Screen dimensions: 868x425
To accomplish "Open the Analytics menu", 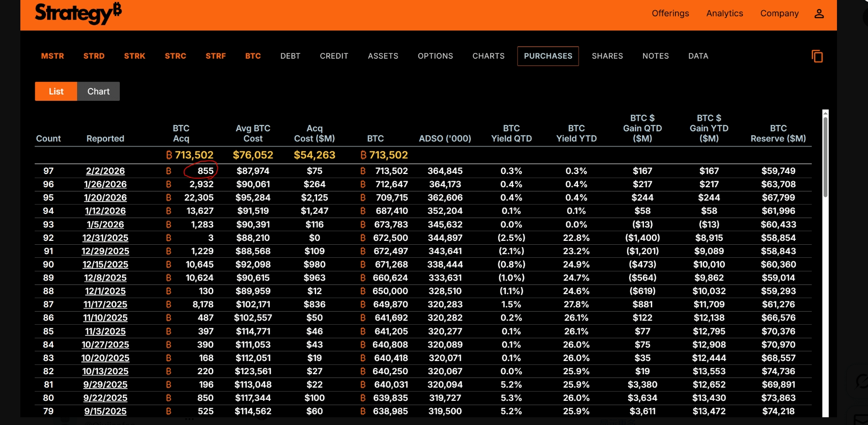I will [724, 14].
